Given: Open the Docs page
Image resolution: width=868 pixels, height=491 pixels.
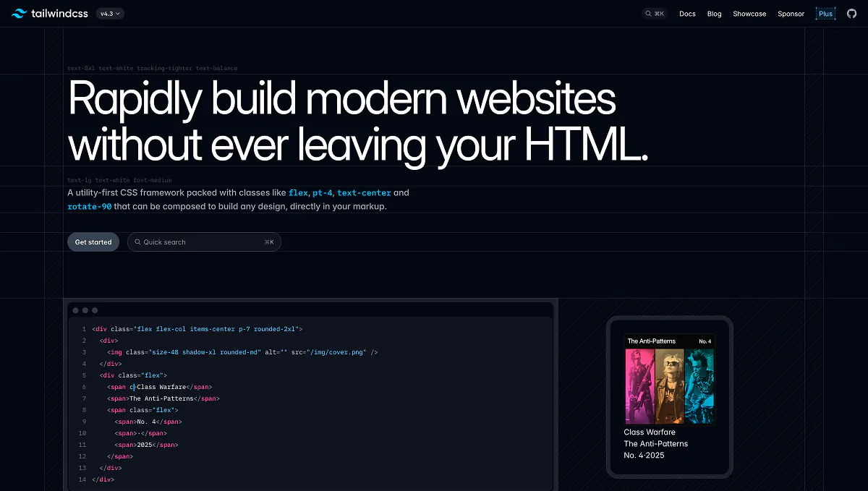Looking at the screenshot, I should pyautogui.click(x=687, y=14).
